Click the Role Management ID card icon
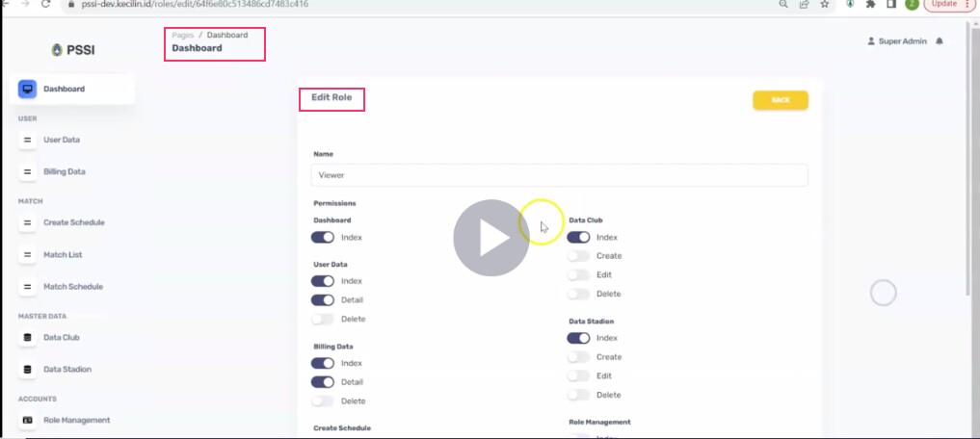980x439 pixels. (x=27, y=421)
